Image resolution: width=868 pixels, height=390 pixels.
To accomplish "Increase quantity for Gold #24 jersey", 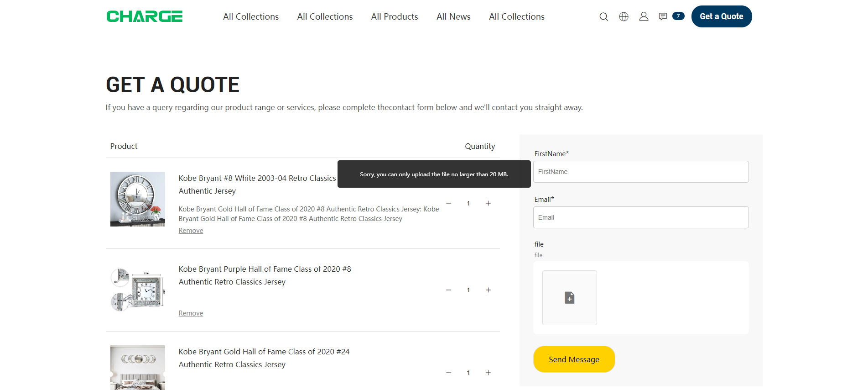I will point(488,373).
